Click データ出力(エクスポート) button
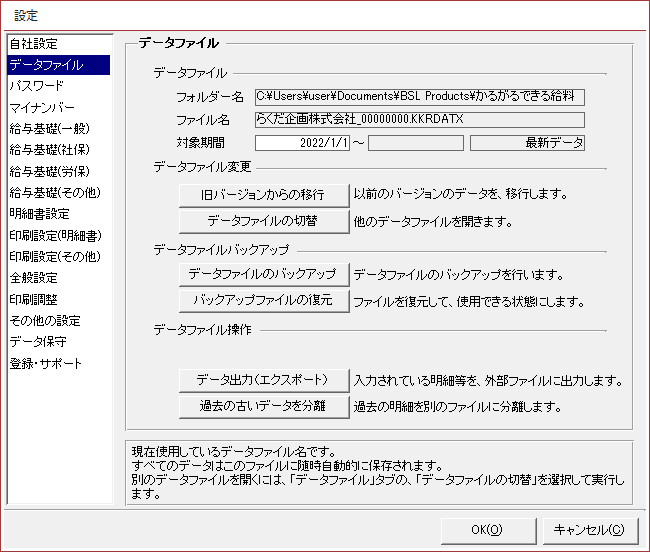The image size is (650, 552). [x=264, y=380]
